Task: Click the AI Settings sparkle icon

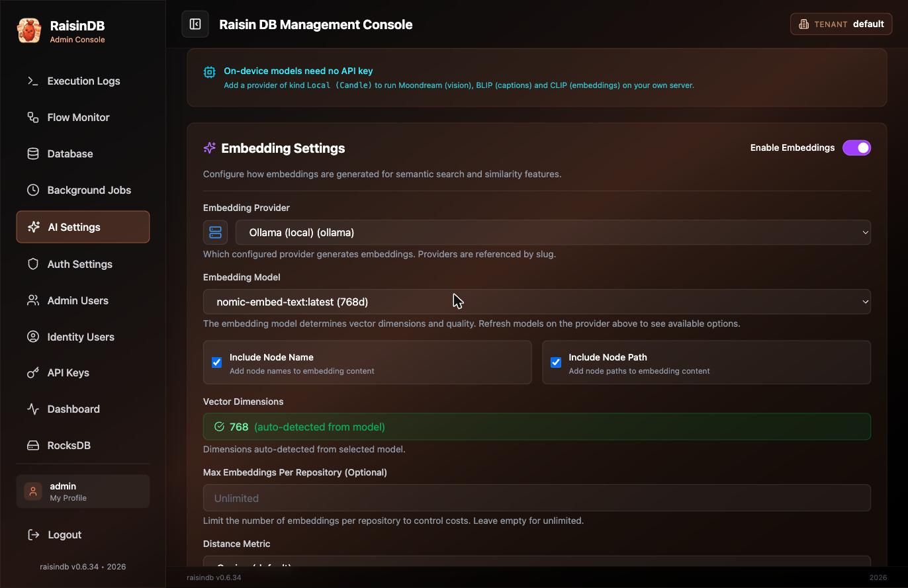Action: pos(34,227)
